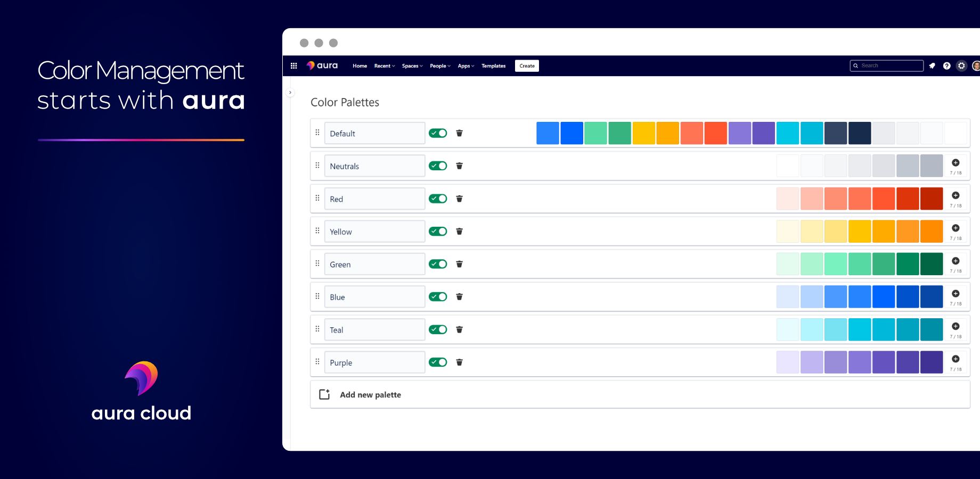Add a color to the Neutrals palette
The image size is (980, 479).
point(956,163)
